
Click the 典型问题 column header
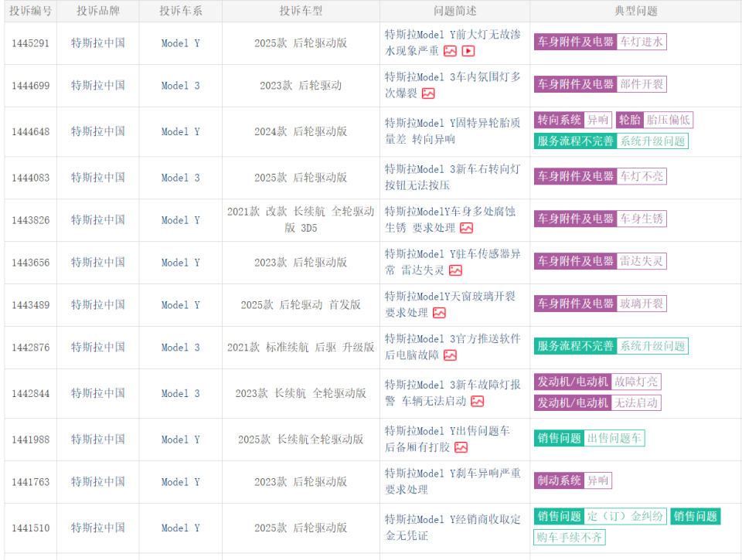(636, 11)
